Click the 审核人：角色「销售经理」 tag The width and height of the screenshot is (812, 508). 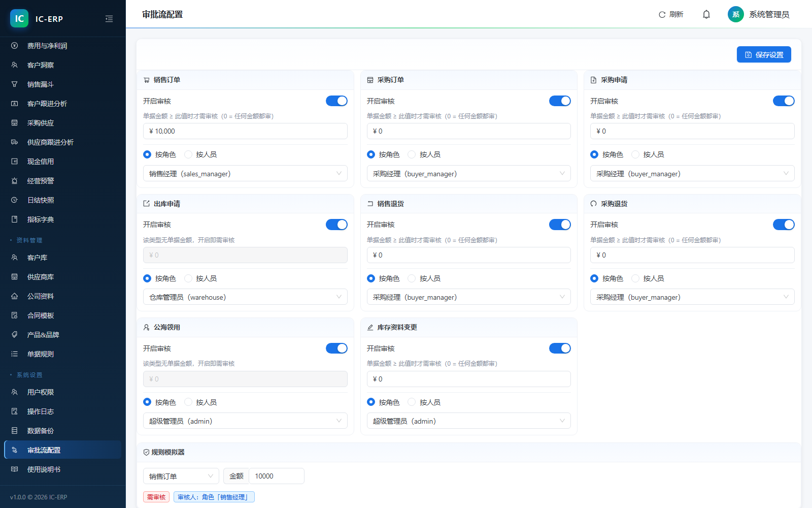point(214,497)
